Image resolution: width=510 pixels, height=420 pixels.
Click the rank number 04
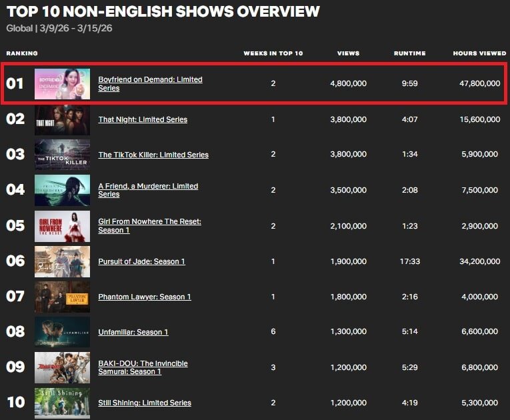coord(15,190)
